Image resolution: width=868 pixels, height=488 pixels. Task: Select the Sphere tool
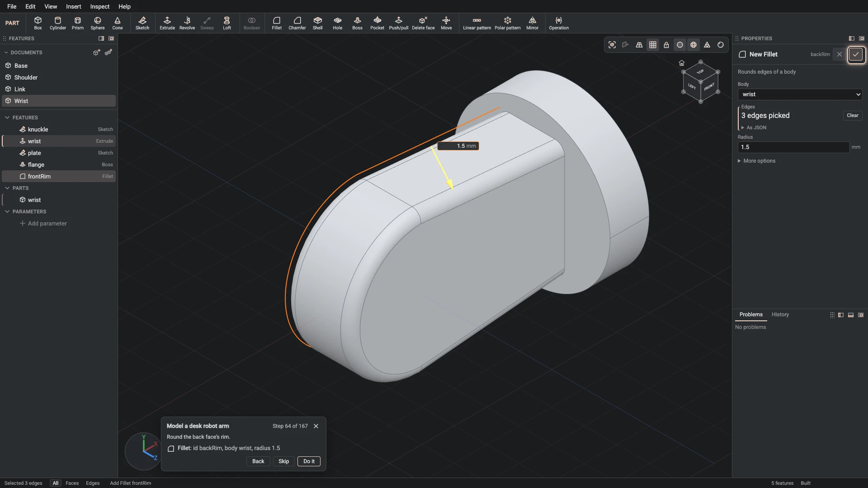pos(98,23)
